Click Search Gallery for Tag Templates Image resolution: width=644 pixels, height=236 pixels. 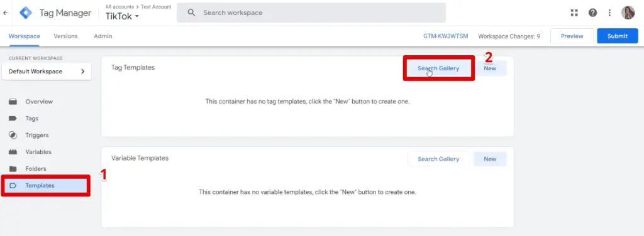click(438, 68)
